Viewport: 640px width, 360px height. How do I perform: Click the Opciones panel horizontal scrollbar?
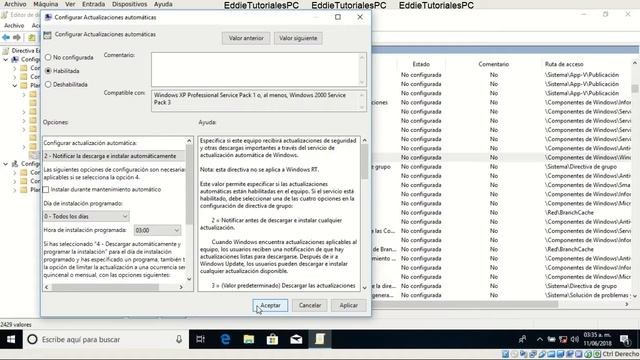point(105,287)
